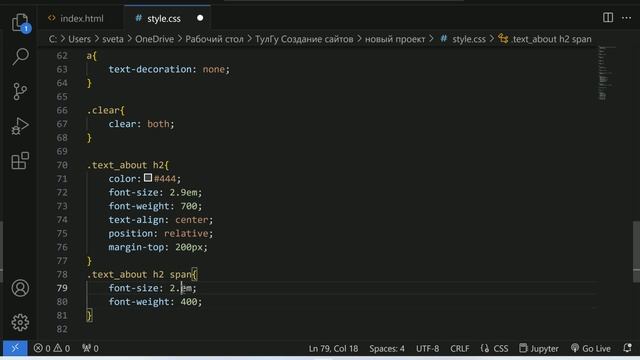The height and width of the screenshot is (360, 640).
Task: Click the text-decoration: none line
Action: click(169, 69)
